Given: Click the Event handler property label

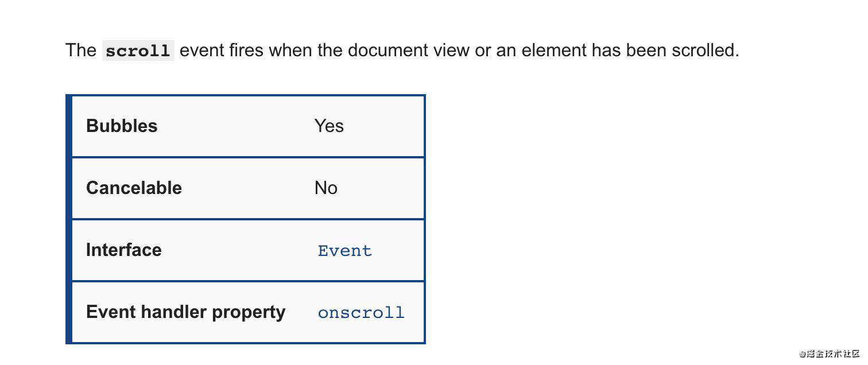Looking at the screenshot, I should (185, 312).
